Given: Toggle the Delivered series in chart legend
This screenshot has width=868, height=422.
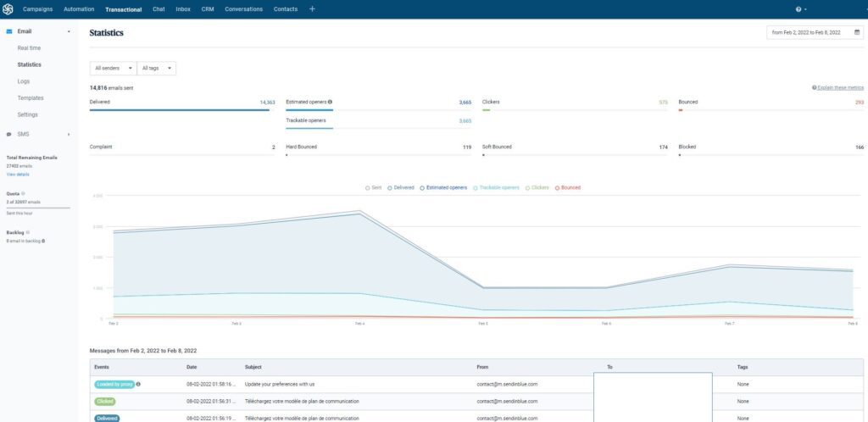Looking at the screenshot, I should coord(401,187).
